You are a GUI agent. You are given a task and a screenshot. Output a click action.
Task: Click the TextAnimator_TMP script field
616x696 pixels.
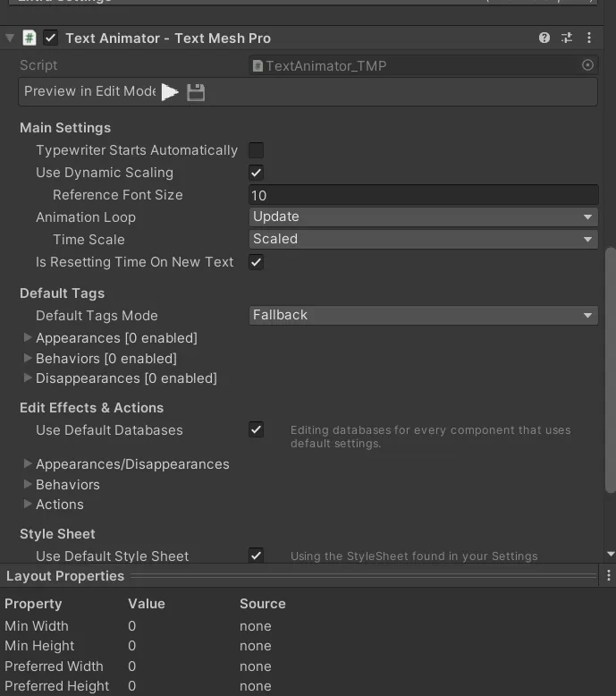pyautogui.click(x=424, y=65)
